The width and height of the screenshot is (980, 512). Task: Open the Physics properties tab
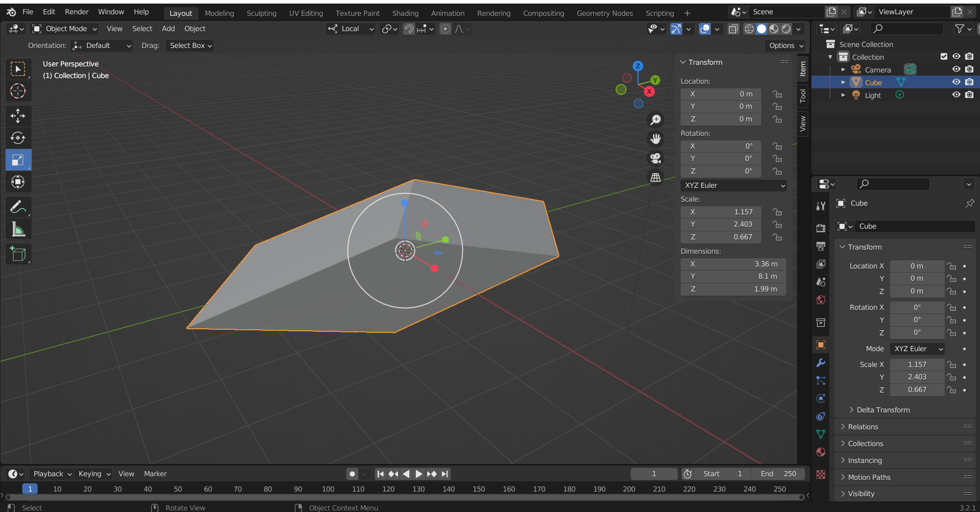[x=821, y=399]
